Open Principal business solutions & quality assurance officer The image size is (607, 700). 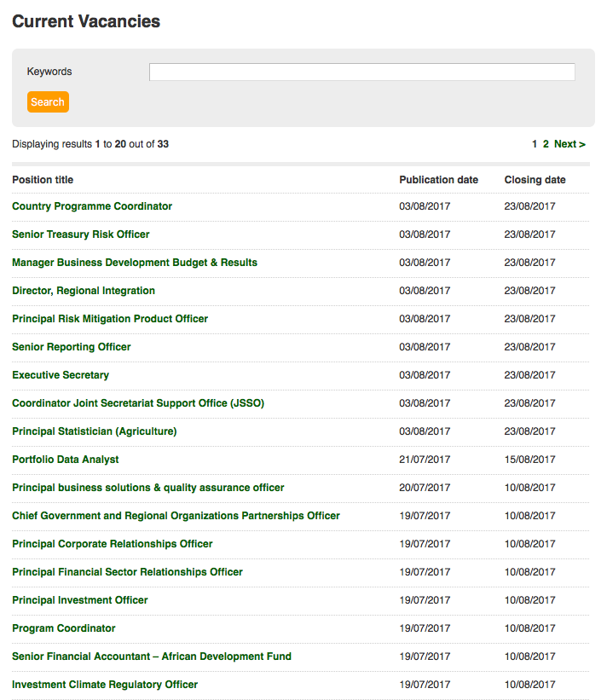click(148, 488)
